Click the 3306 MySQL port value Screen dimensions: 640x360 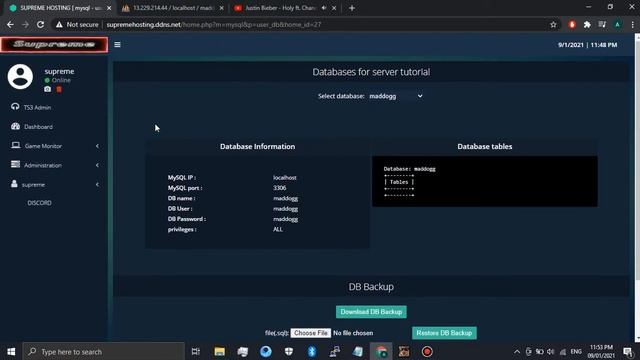pos(280,188)
